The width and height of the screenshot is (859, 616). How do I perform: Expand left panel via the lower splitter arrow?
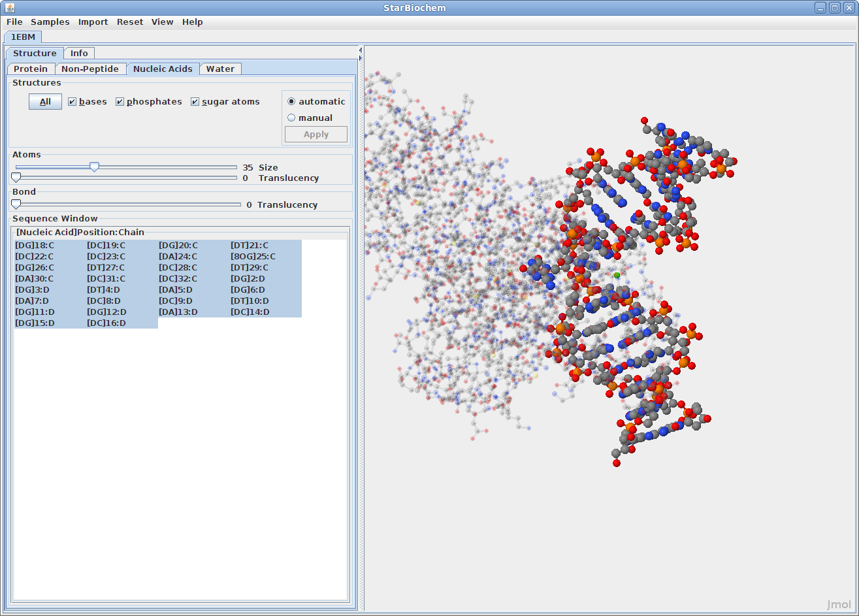[361, 58]
